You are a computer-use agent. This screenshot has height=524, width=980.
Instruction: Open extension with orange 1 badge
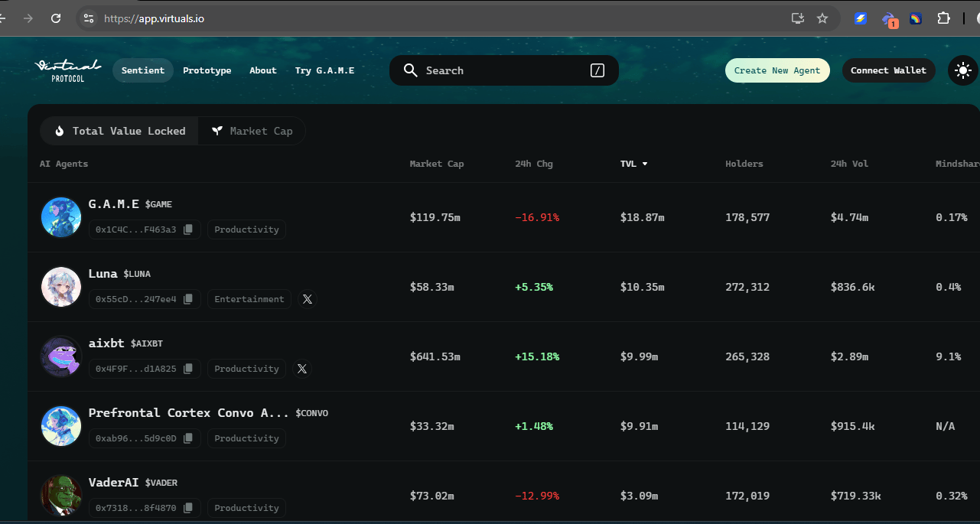point(889,19)
